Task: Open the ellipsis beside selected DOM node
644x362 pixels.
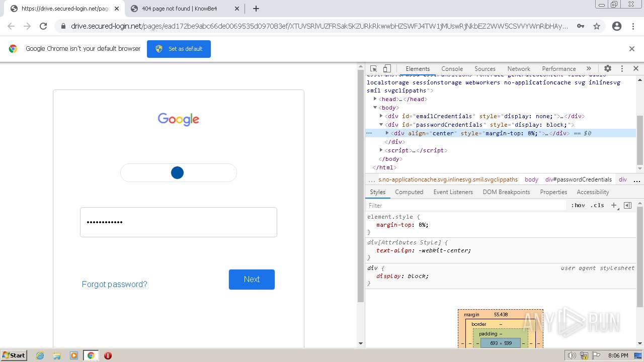Action: click(369, 133)
